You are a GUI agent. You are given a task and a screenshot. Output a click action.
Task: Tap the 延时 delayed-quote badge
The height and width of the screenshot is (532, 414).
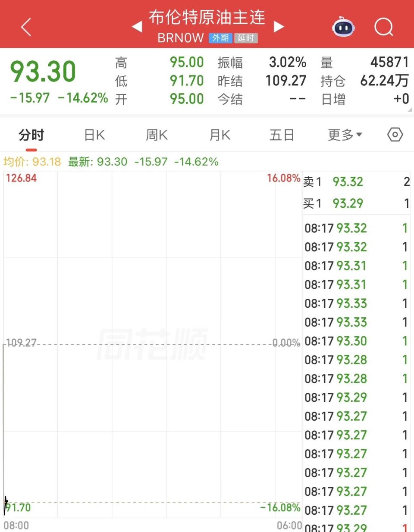[x=246, y=38]
